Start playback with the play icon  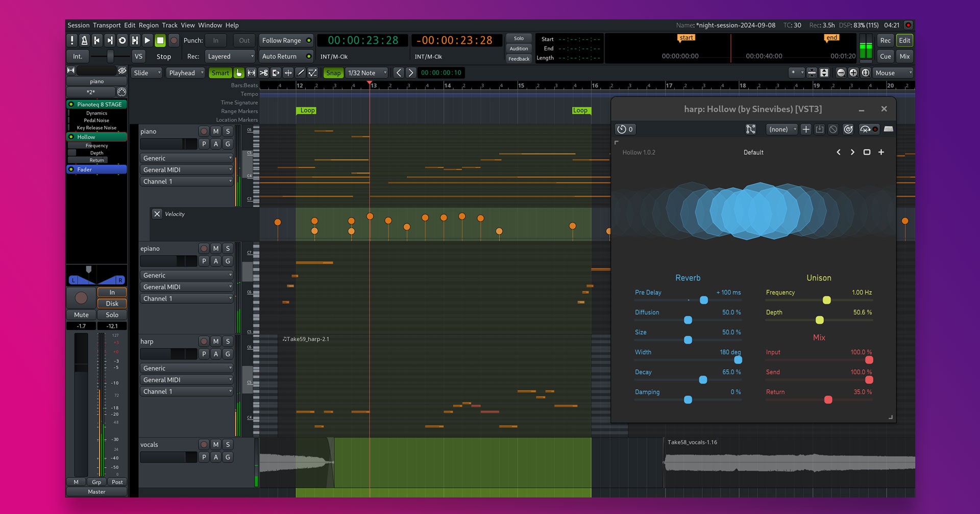(x=147, y=40)
